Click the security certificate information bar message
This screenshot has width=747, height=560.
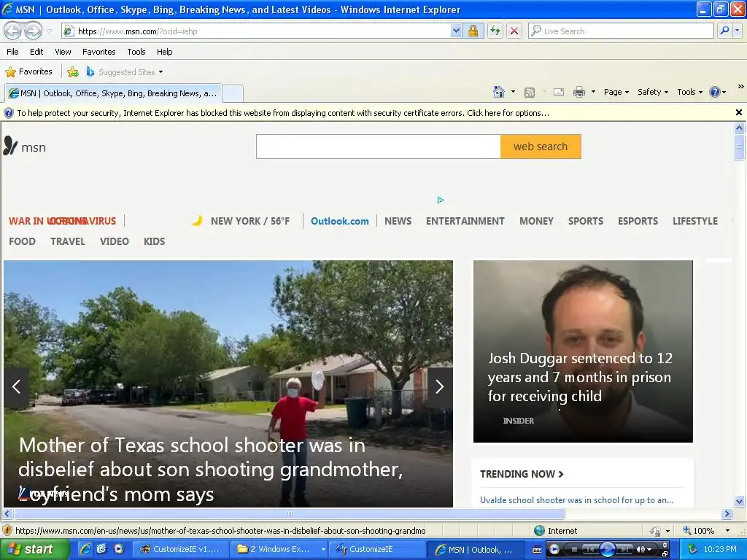[283, 113]
